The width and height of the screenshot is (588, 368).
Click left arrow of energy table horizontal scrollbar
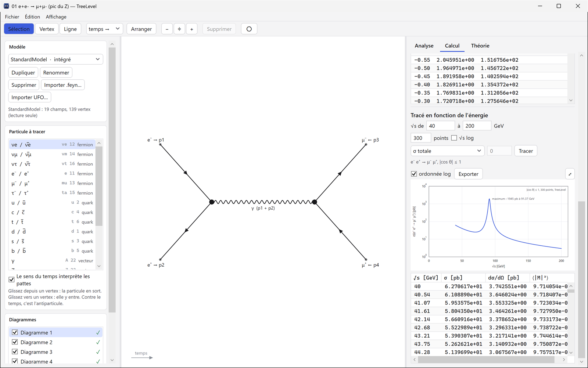coord(415,360)
